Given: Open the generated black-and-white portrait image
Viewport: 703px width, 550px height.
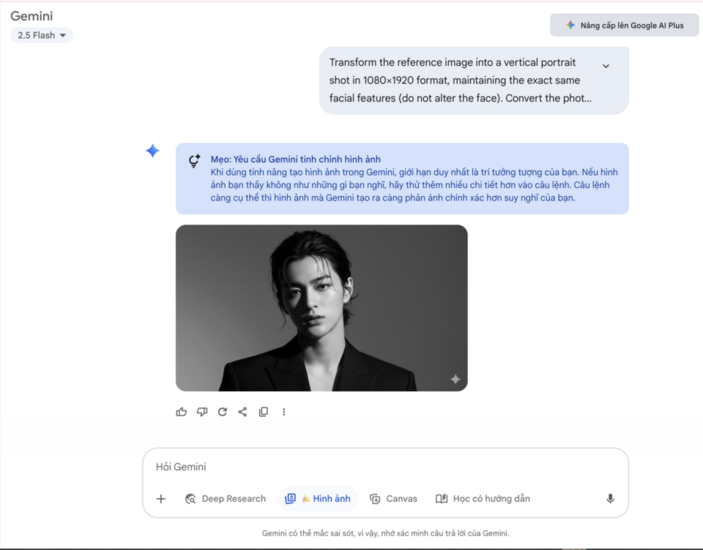Looking at the screenshot, I should point(321,307).
